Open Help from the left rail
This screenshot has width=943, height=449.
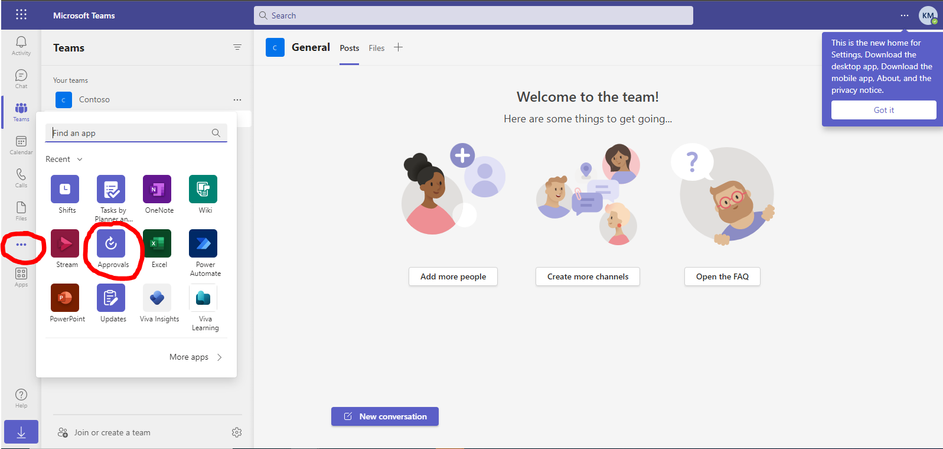coord(21,398)
